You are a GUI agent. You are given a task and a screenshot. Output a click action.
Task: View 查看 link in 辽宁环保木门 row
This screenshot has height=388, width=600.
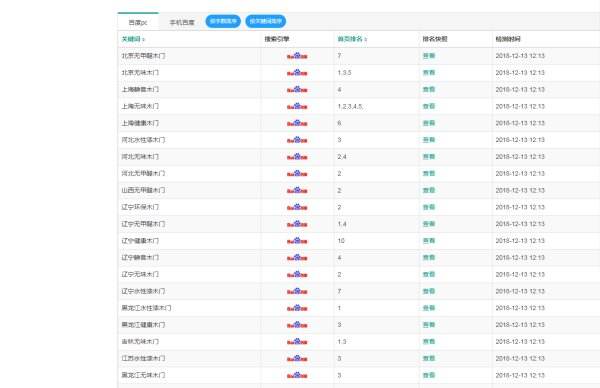429,207
